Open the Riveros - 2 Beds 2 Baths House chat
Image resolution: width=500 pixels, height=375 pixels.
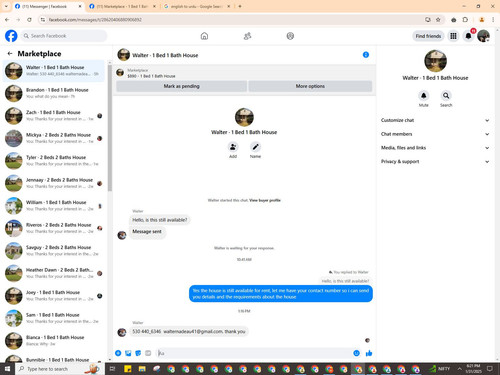pos(54,228)
